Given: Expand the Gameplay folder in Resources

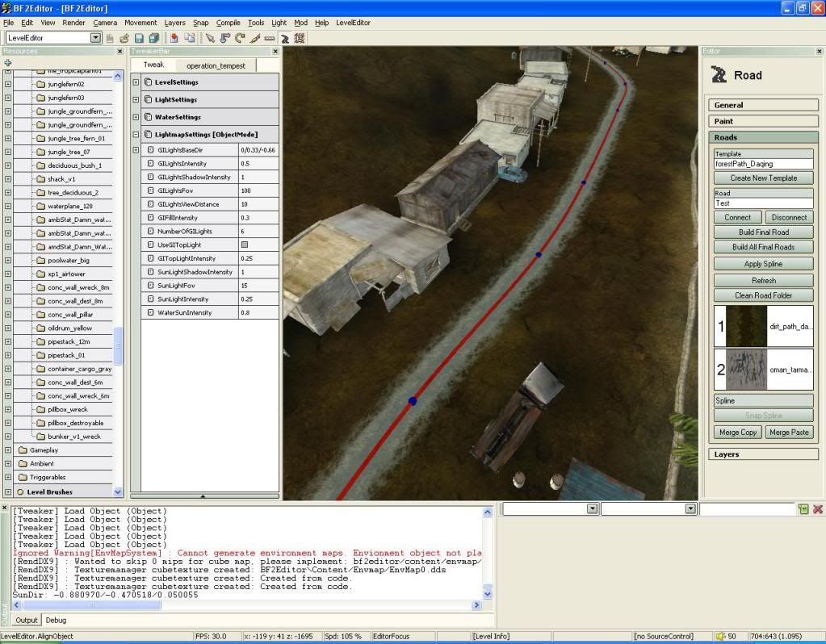Looking at the screenshot, I should 7,450.
